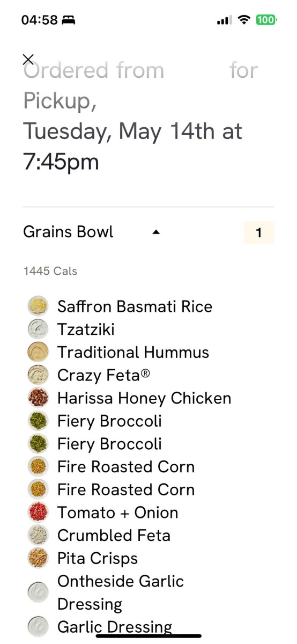Tap the first Fire Roasted Corn icon
Image resolution: width=297 pixels, height=644 pixels.
point(38,467)
